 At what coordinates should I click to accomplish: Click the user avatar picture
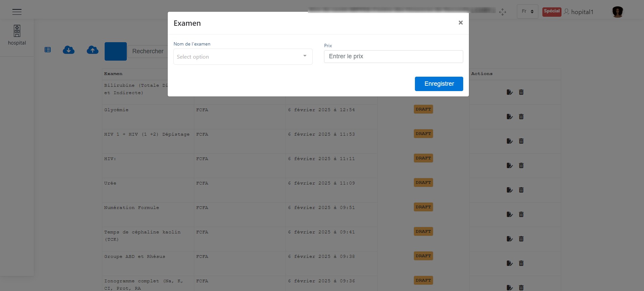618,12
